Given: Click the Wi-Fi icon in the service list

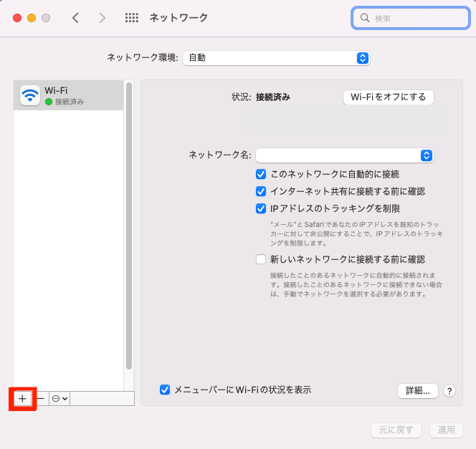Looking at the screenshot, I should [x=30, y=95].
